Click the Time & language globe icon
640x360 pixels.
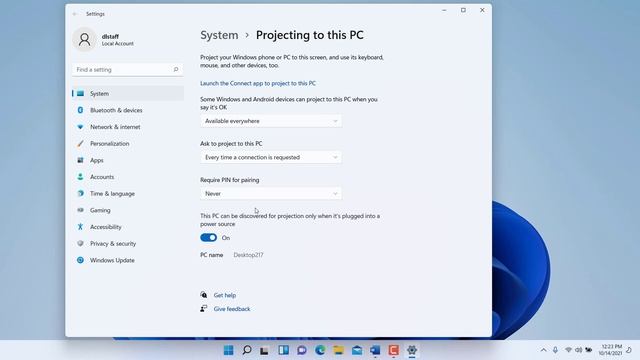(80, 193)
